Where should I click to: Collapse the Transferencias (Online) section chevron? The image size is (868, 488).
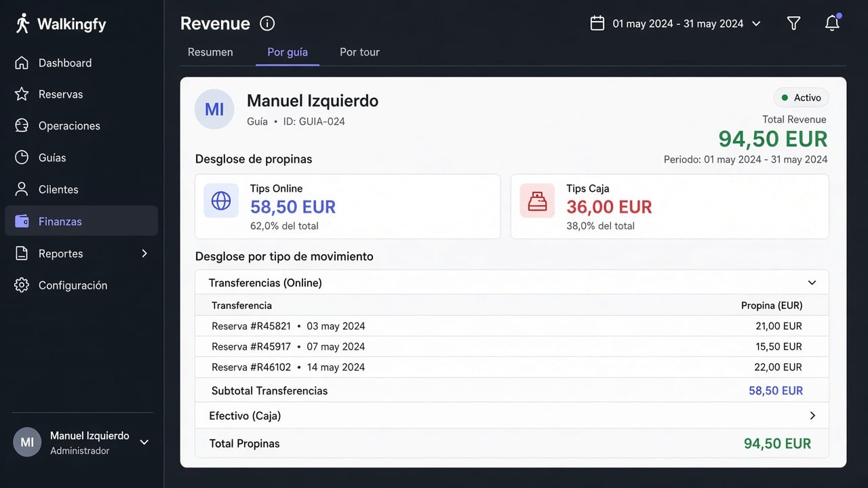click(x=812, y=283)
